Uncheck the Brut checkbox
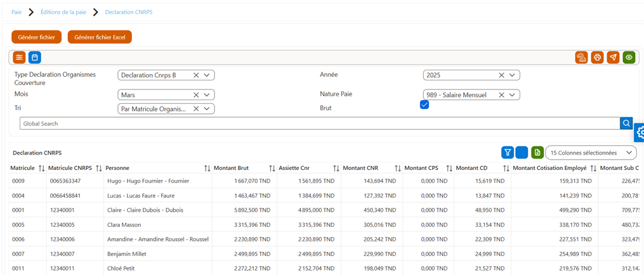644x275 pixels. click(424, 105)
